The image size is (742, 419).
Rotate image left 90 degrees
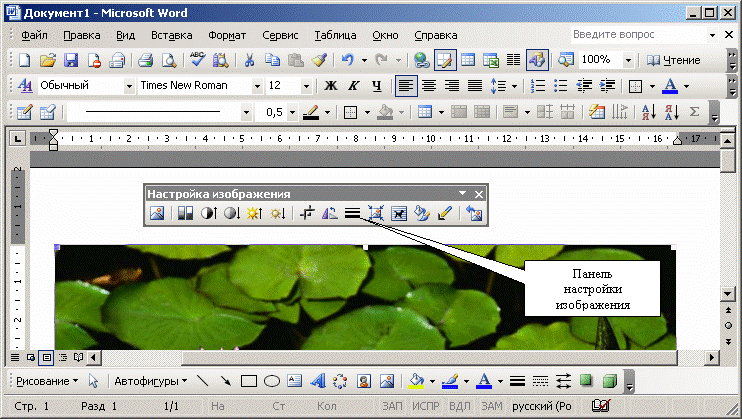(x=329, y=213)
